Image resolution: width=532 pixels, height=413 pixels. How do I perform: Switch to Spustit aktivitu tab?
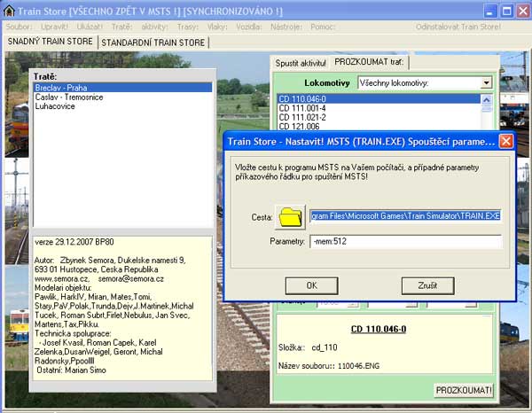pyautogui.click(x=300, y=62)
